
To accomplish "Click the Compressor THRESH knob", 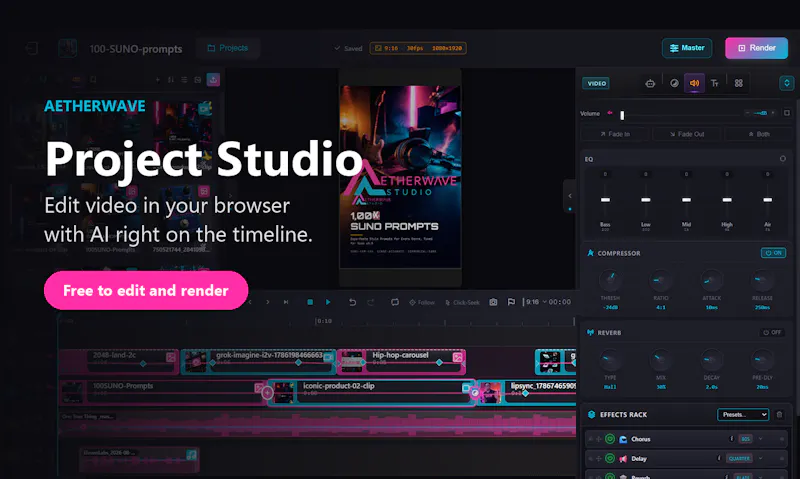I will [x=610, y=280].
